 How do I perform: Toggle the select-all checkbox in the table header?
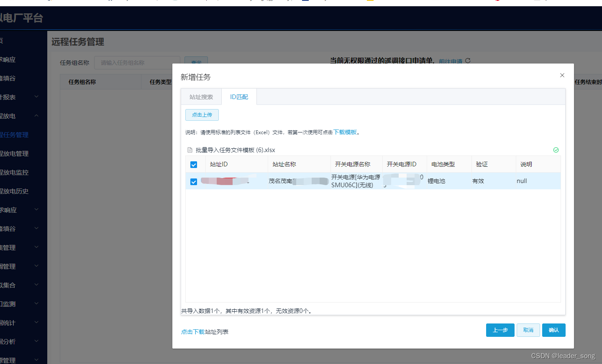click(194, 165)
